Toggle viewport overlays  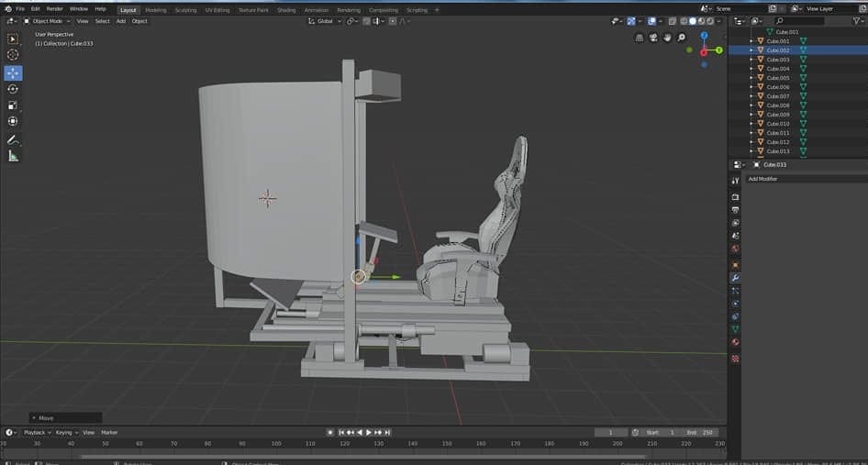coord(651,21)
